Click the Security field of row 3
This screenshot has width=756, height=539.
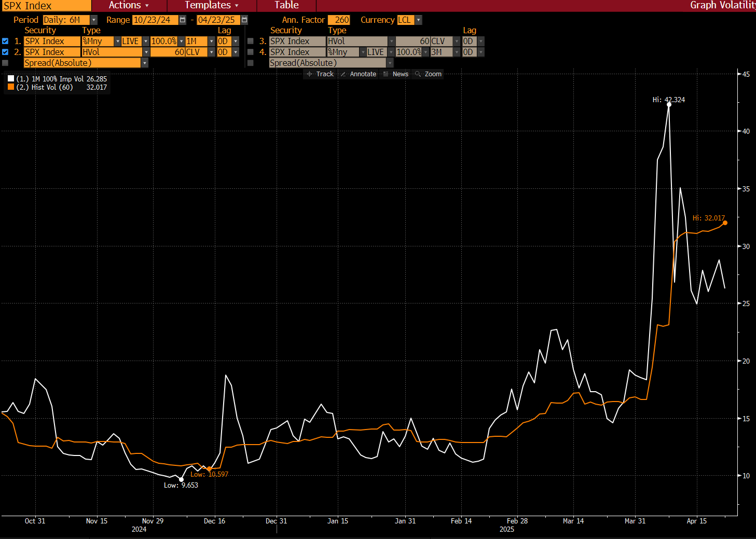click(x=297, y=41)
